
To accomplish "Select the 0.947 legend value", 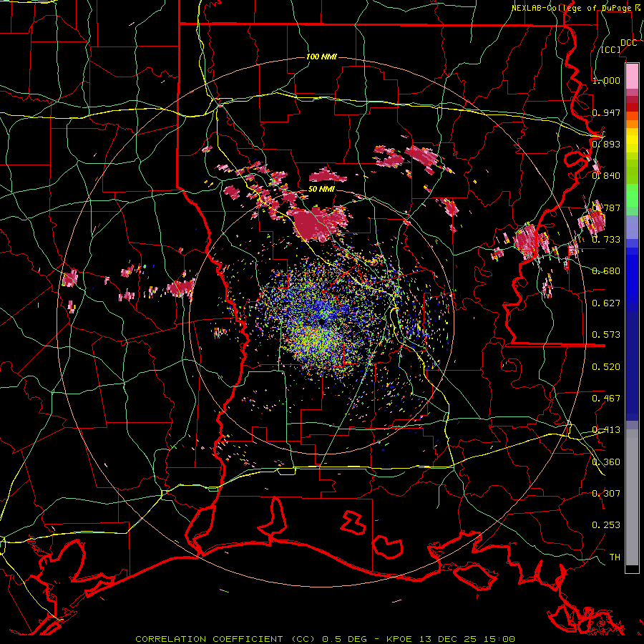I will (x=606, y=112).
